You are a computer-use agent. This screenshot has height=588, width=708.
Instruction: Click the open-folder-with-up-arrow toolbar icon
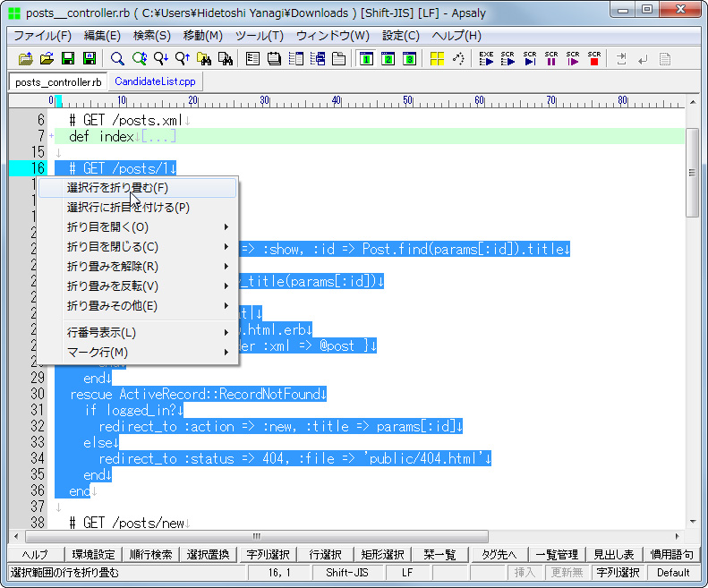pyautogui.click(x=25, y=59)
